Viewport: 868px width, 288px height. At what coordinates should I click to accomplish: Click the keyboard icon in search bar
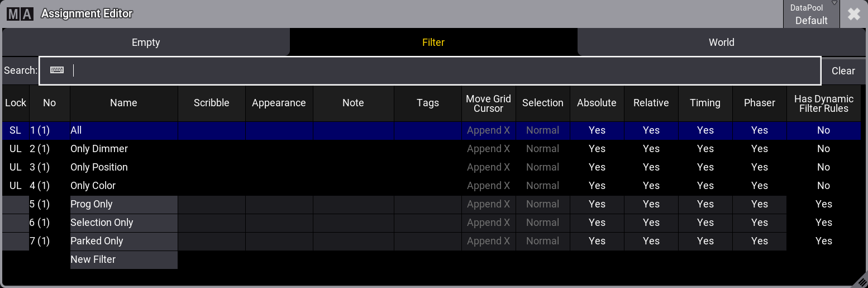click(57, 70)
